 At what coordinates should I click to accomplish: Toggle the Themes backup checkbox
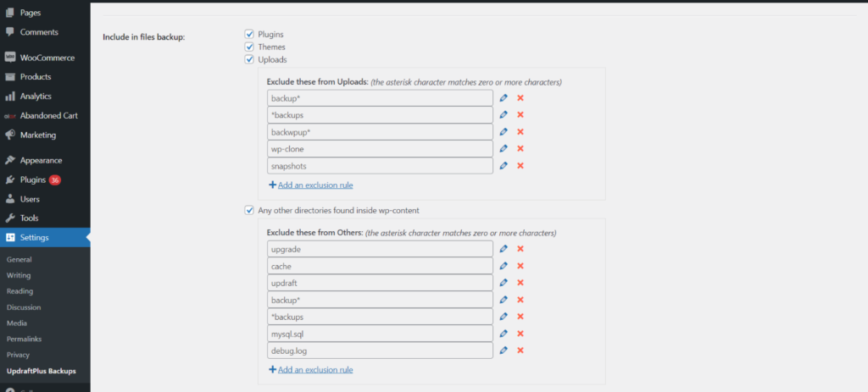pos(249,47)
